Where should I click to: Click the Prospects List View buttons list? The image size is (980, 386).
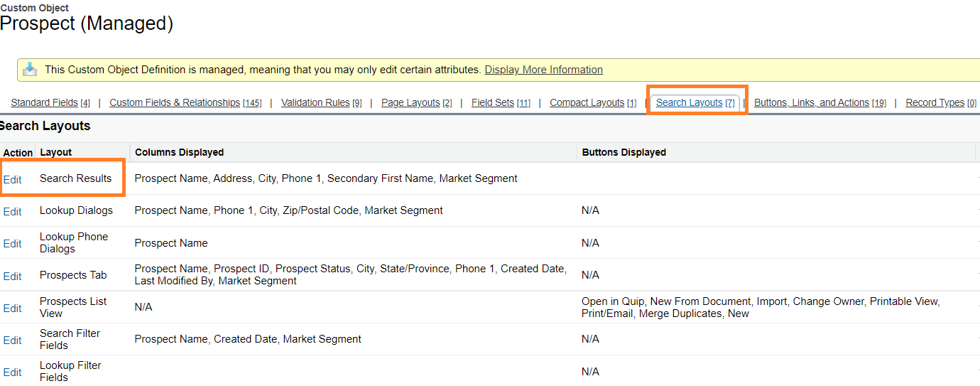[761, 307]
